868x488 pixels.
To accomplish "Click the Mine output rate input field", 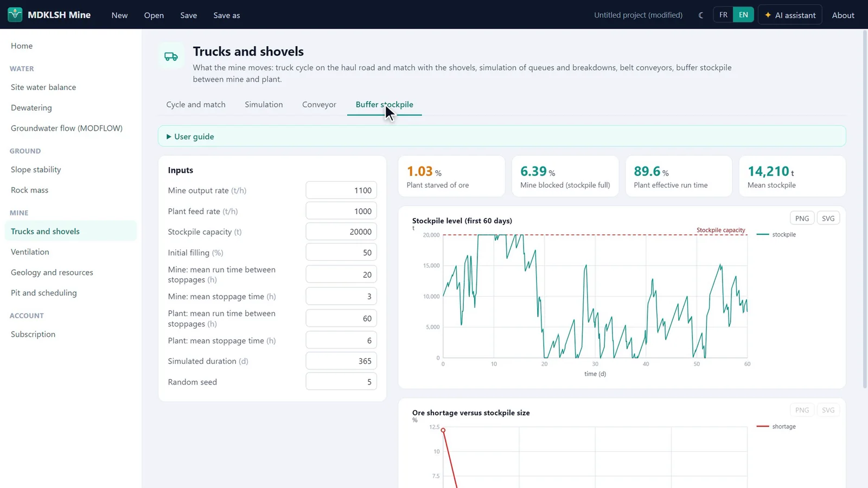I will point(341,190).
